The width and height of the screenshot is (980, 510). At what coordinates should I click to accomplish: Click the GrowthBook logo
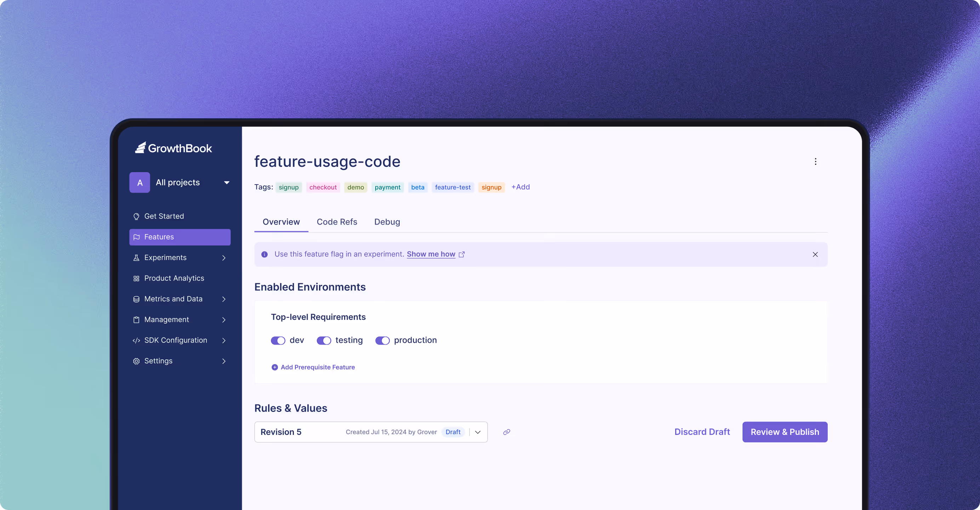point(173,148)
